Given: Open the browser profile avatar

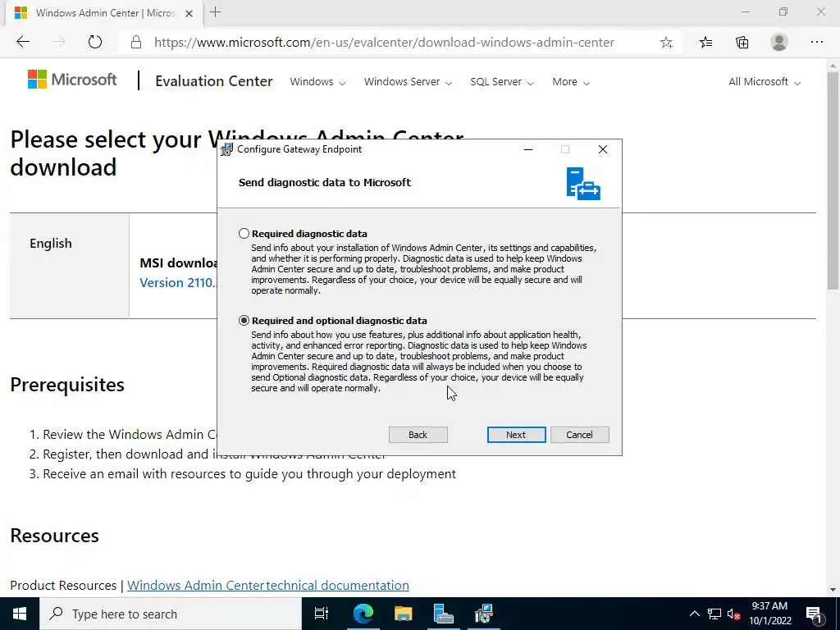Looking at the screenshot, I should point(779,42).
